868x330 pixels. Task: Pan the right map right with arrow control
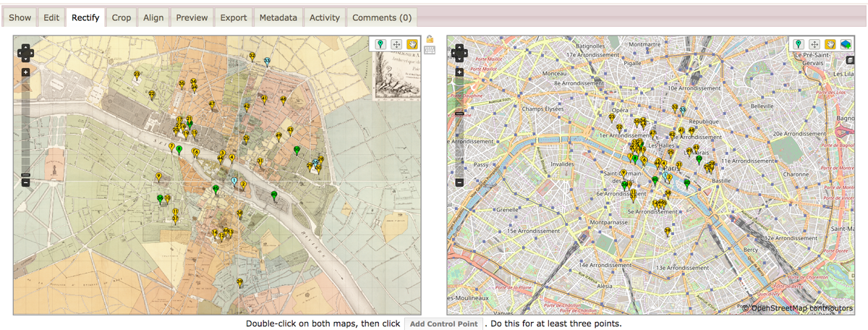(464, 52)
